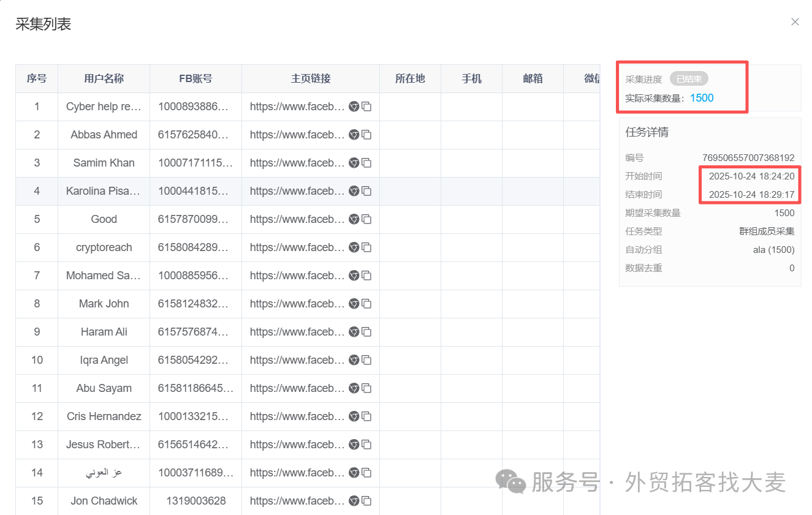
Task: Click Abu Sayam's homepage URL text
Action: pyautogui.click(x=297, y=388)
